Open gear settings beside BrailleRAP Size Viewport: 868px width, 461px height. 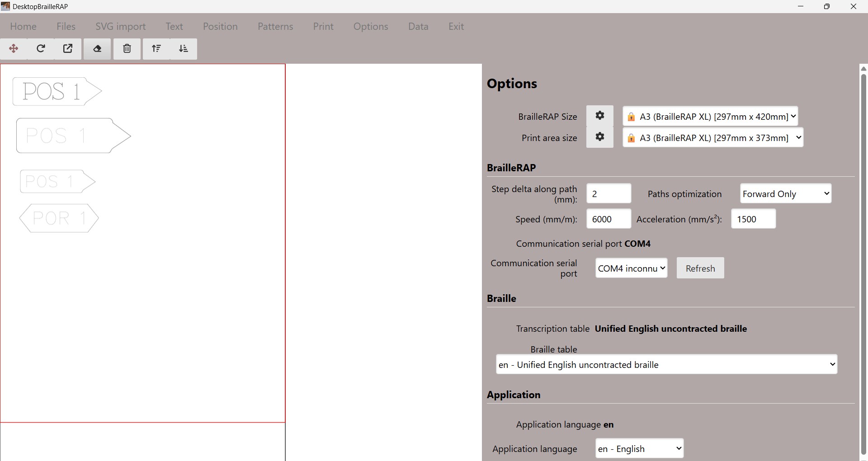(x=600, y=116)
